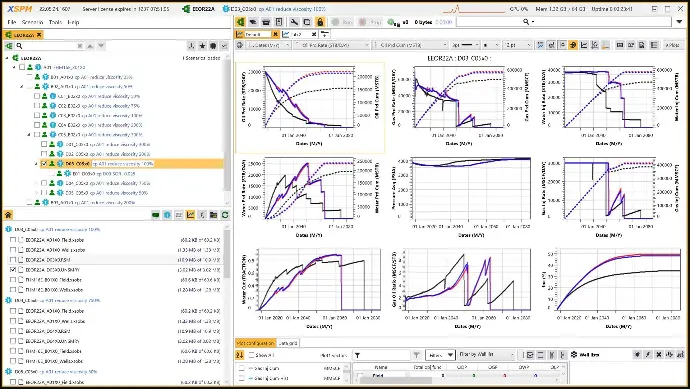Uncheck the highlighted D03 scenario checkbox

tap(44, 163)
